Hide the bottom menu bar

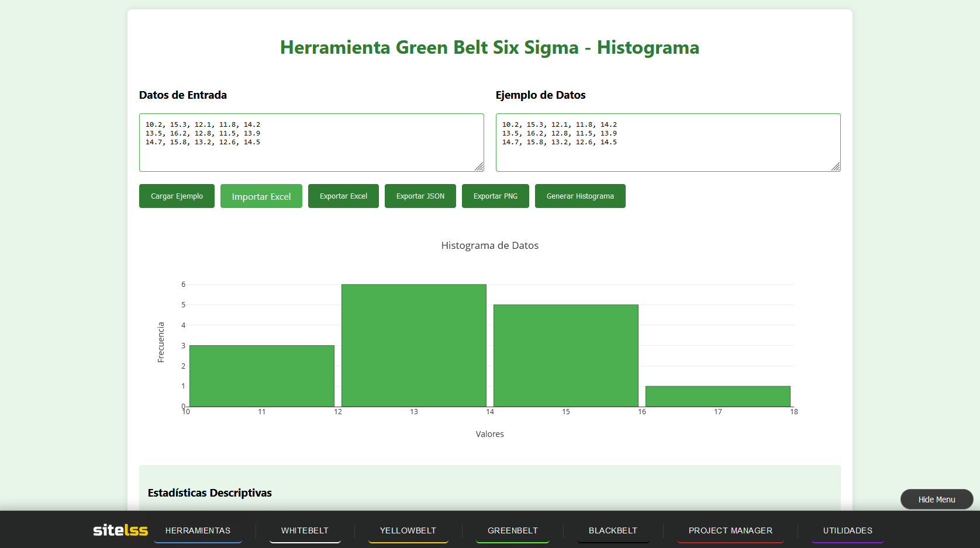pyautogui.click(x=936, y=500)
